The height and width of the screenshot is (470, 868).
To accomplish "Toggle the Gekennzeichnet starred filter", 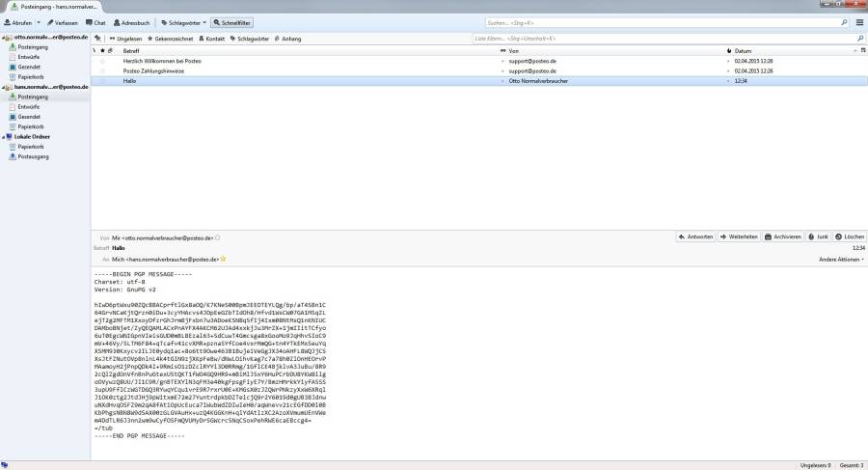I will click(x=171, y=39).
